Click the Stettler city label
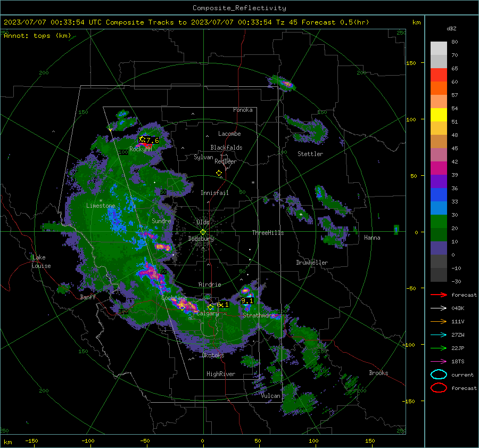This screenshot has width=479, height=448. [310, 154]
